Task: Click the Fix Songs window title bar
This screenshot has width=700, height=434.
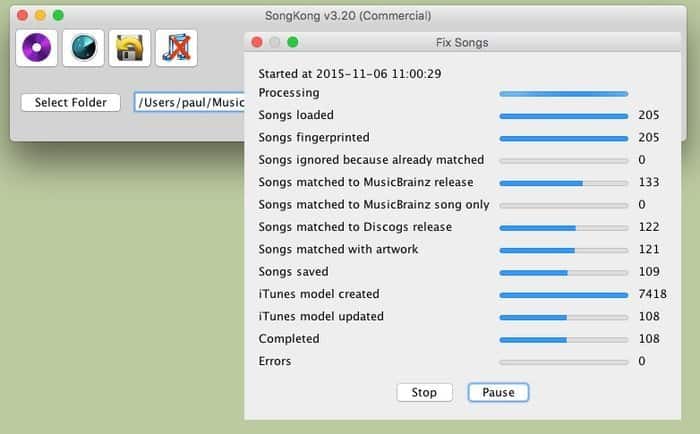Action: 462,42
